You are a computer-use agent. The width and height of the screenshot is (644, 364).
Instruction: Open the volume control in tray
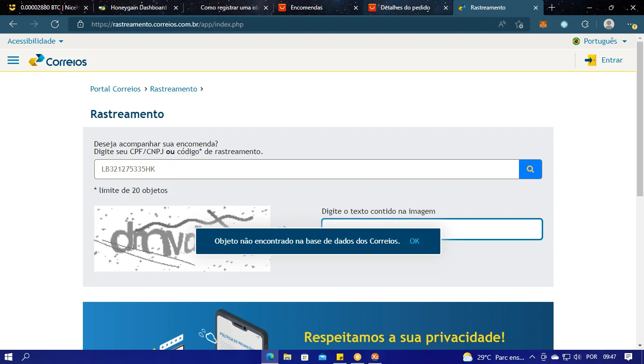pos(577,357)
